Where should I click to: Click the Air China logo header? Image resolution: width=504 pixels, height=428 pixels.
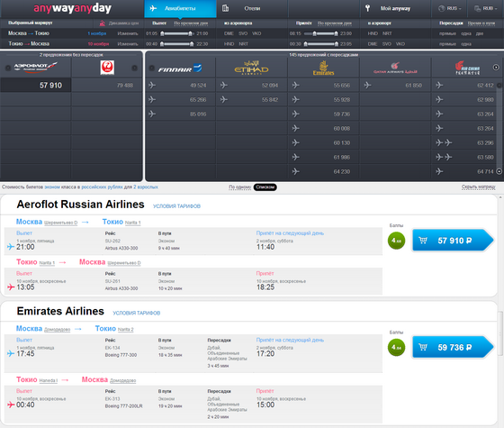click(467, 68)
